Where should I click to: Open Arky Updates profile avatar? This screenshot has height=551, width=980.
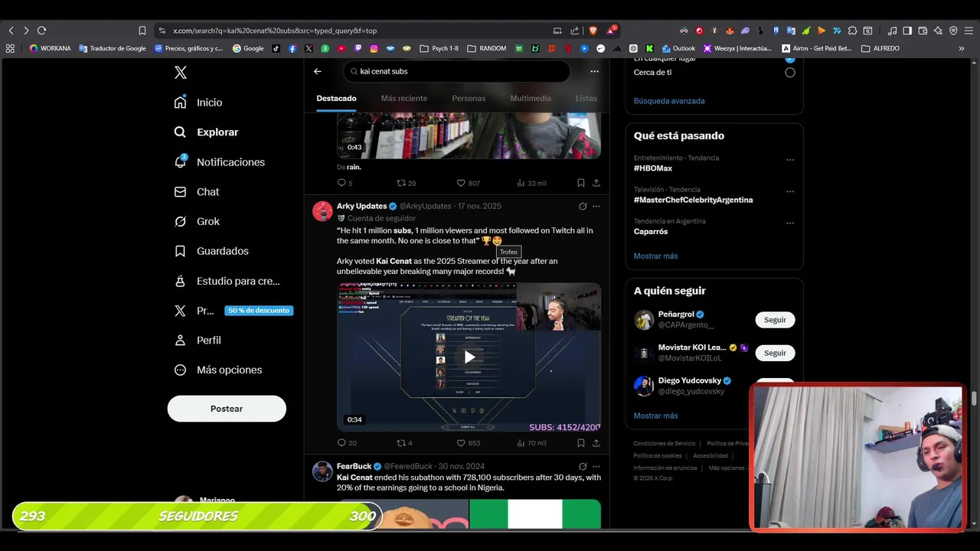coord(322,211)
